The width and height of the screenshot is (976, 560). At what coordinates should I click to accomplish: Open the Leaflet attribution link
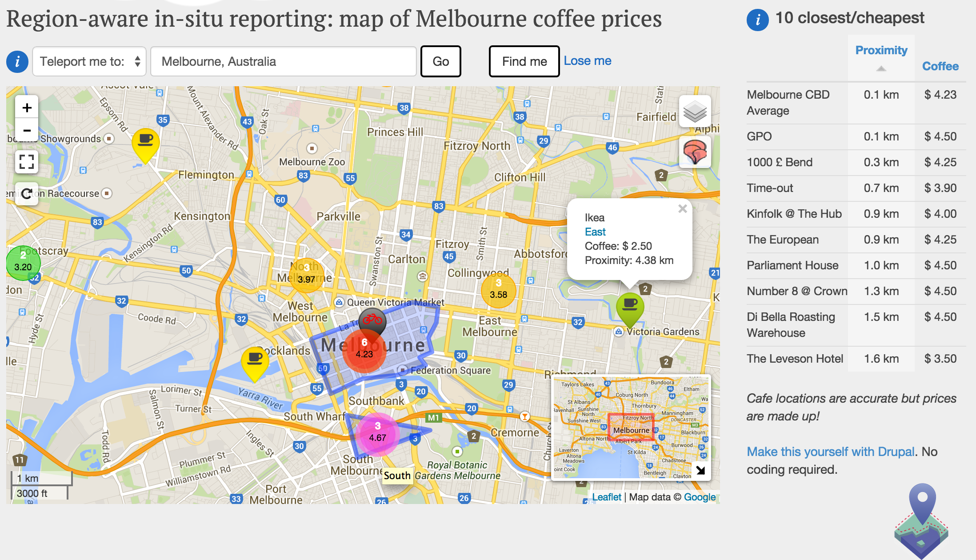606,497
